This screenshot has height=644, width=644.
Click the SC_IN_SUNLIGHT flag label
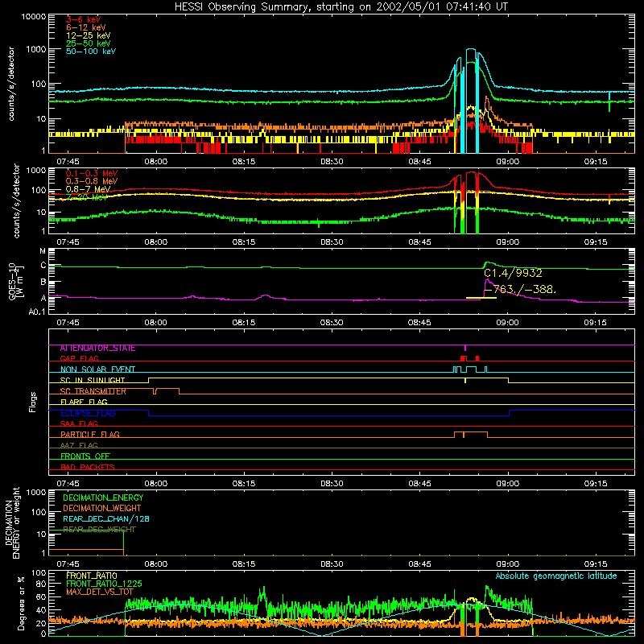[x=93, y=380]
